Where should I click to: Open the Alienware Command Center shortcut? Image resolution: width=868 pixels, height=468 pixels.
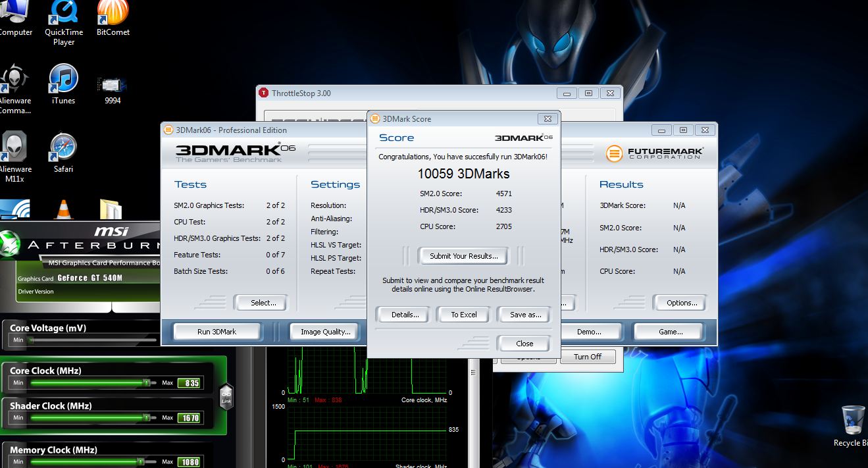coord(14,89)
